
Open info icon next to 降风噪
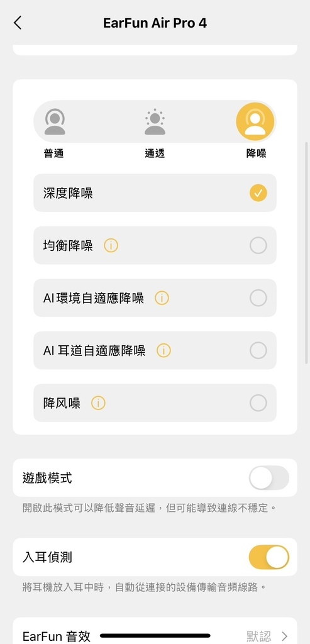98,403
